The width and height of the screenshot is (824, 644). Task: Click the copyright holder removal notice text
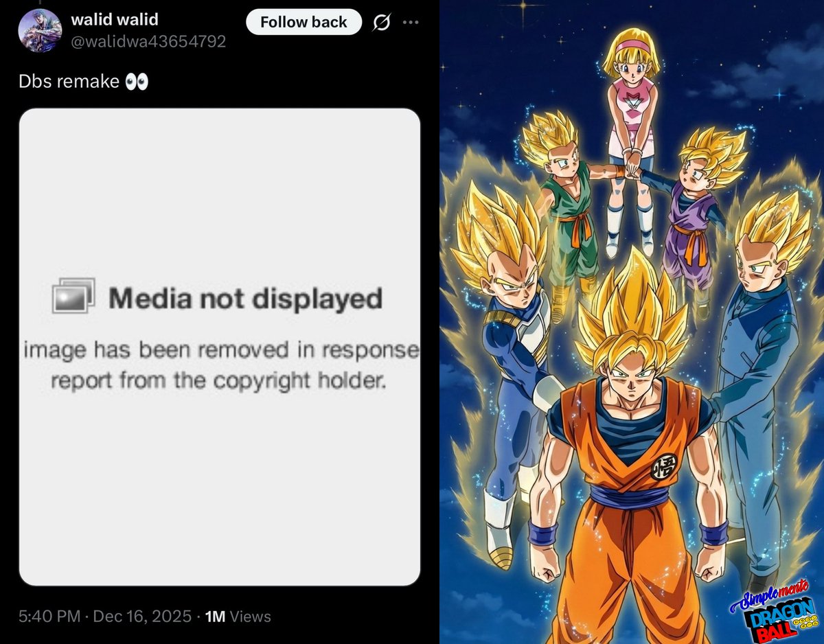point(221,365)
